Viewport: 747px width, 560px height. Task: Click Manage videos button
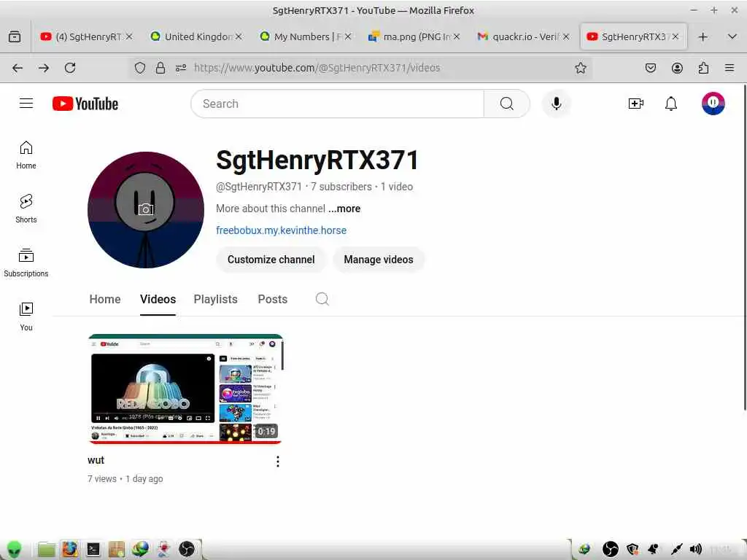click(379, 260)
